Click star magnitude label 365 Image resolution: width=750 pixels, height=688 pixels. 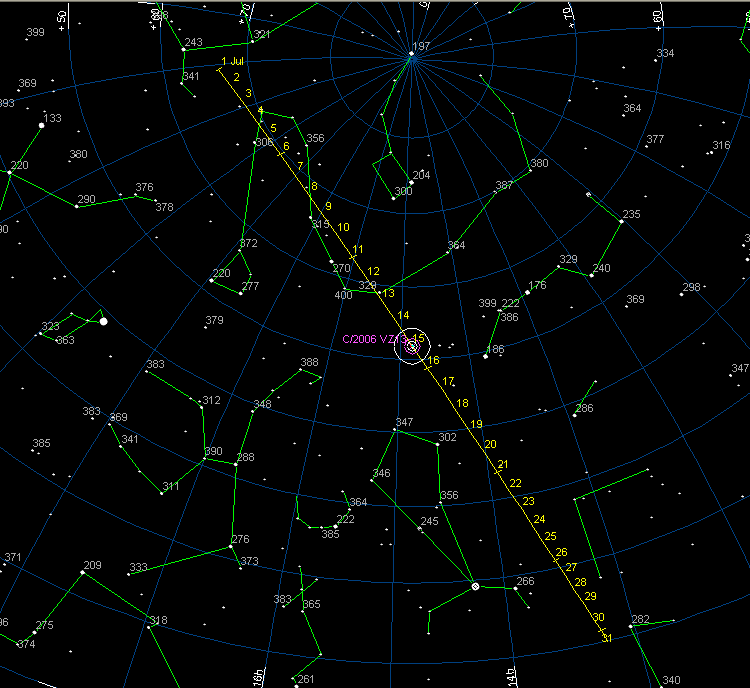(311, 604)
